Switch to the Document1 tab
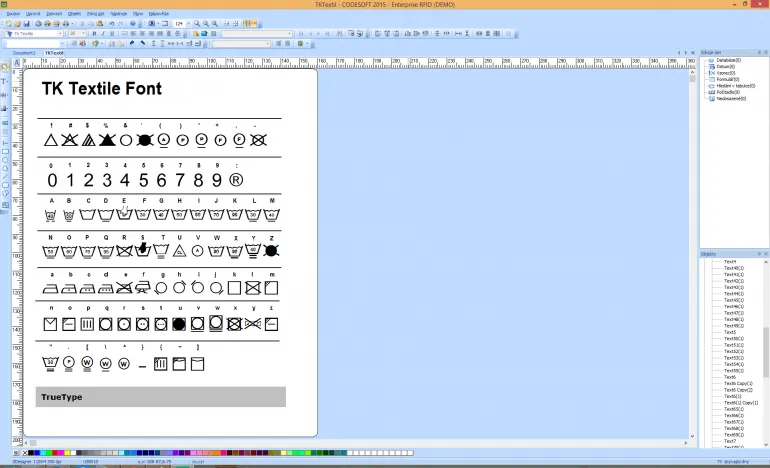This screenshot has height=468, width=770. point(24,53)
